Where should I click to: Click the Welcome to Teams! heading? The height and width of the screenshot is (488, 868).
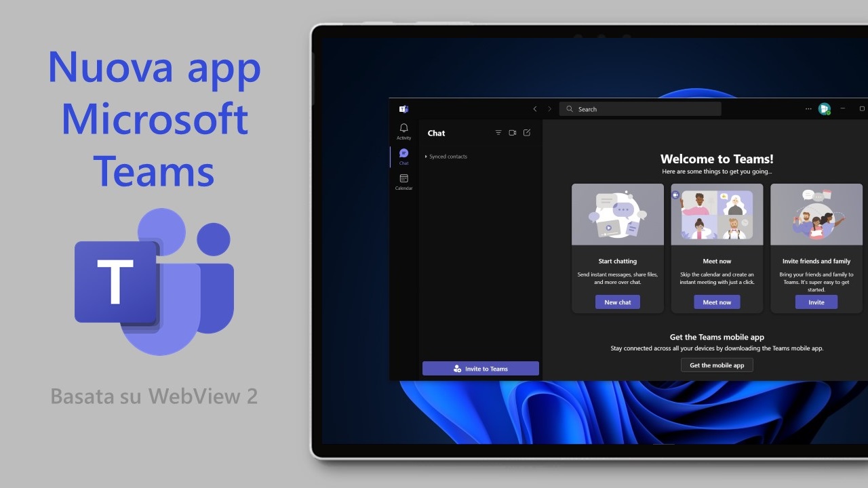(717, 159)
